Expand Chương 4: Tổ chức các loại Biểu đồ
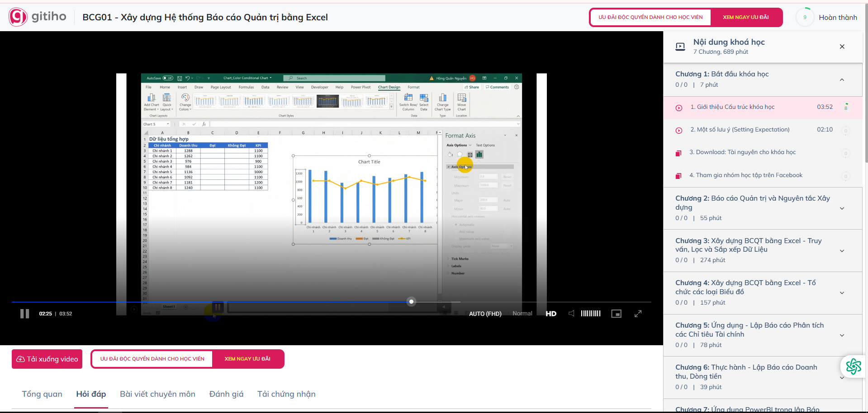Image resolution: width=868 pixels, height=413 pixels. (x=842, y=293)
